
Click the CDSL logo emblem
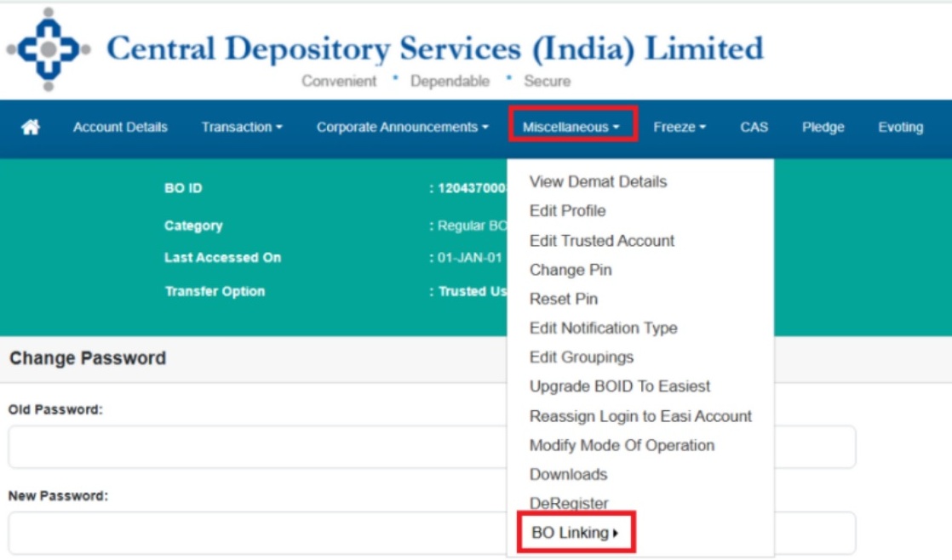pyautogui.click(x=49, y=49)
